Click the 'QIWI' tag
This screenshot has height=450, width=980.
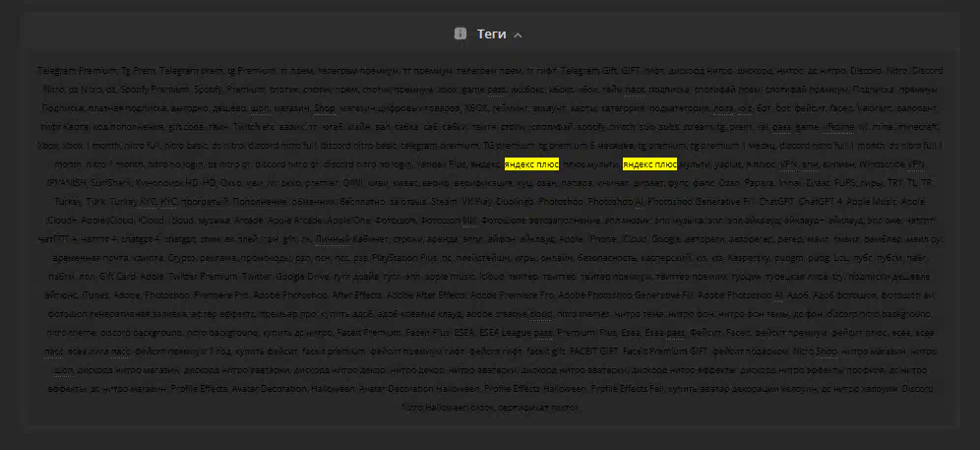coord(354,183)
